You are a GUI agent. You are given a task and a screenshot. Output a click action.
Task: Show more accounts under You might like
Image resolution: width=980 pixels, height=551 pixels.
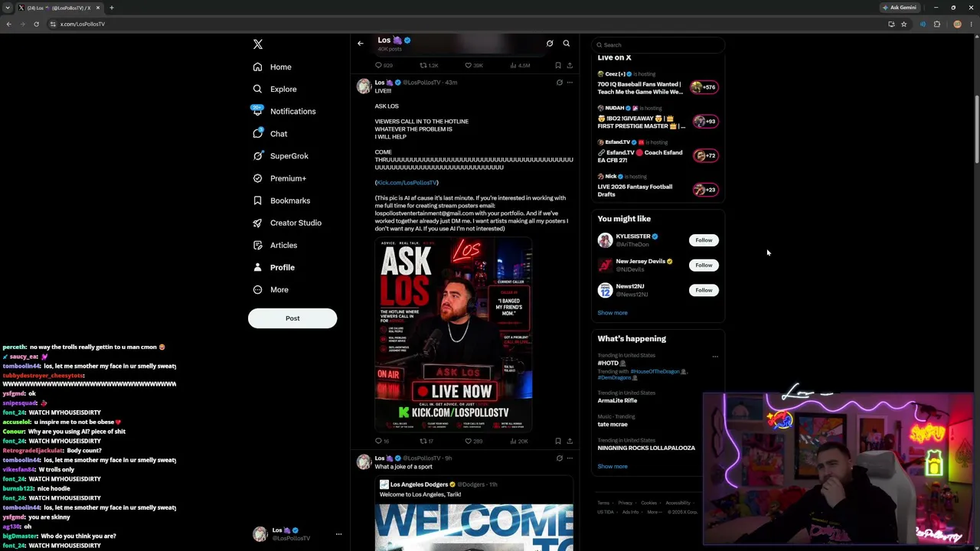612,313
